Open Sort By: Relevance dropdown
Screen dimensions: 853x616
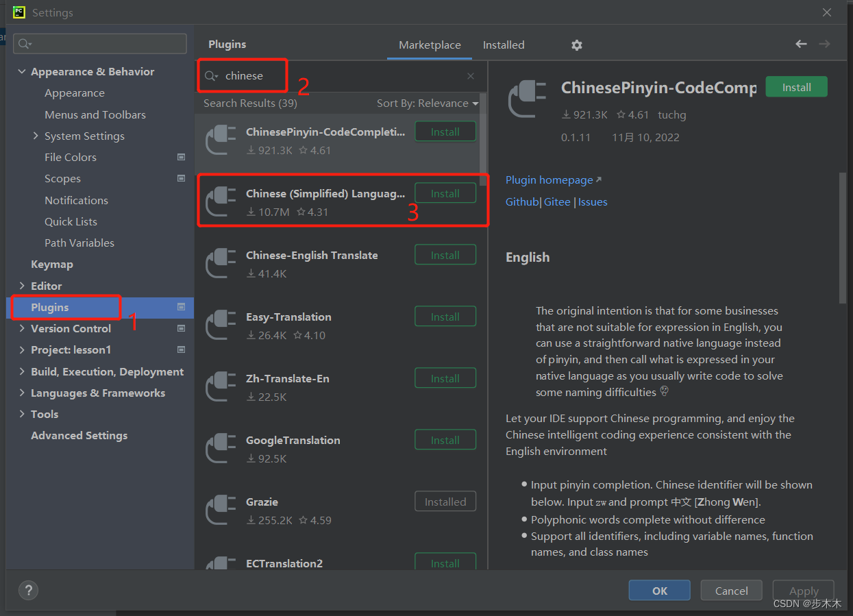click(428, 103)
